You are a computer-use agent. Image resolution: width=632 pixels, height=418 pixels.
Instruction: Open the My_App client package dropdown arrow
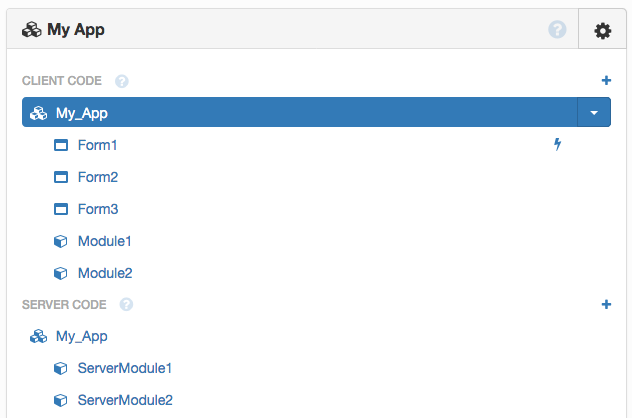click(594, 112)
